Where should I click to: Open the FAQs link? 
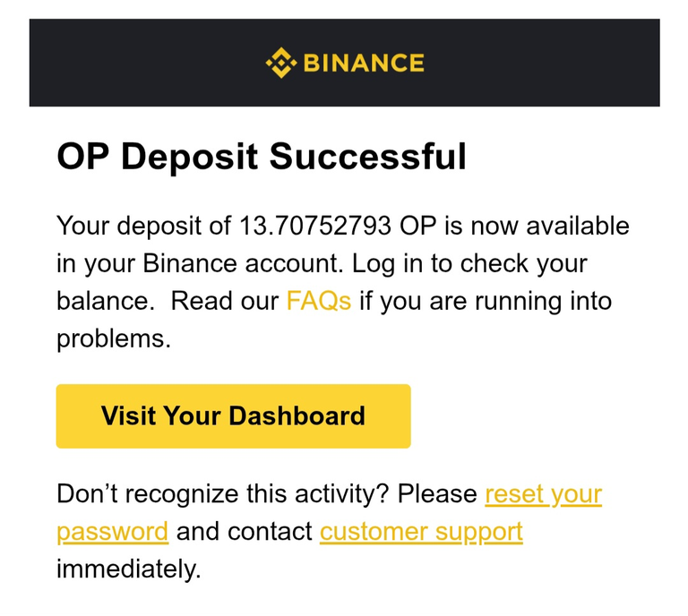319,301
